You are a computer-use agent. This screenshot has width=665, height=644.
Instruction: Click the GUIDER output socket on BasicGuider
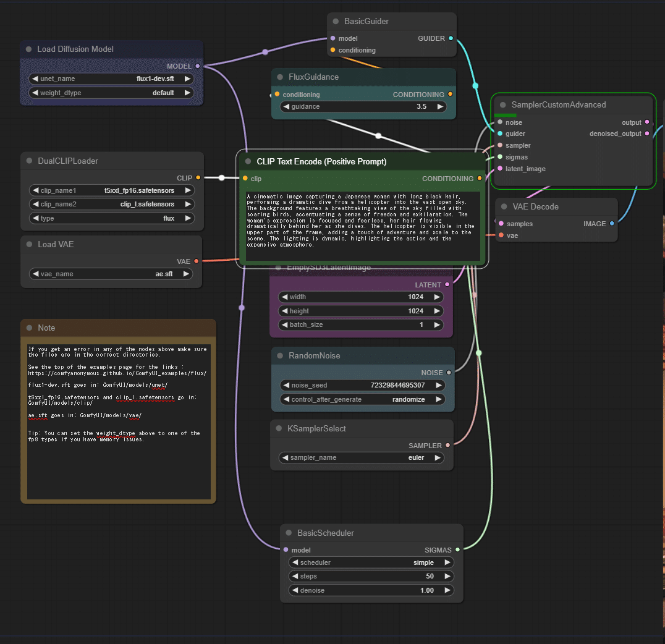pyautogui.click(x=452, y=38)
